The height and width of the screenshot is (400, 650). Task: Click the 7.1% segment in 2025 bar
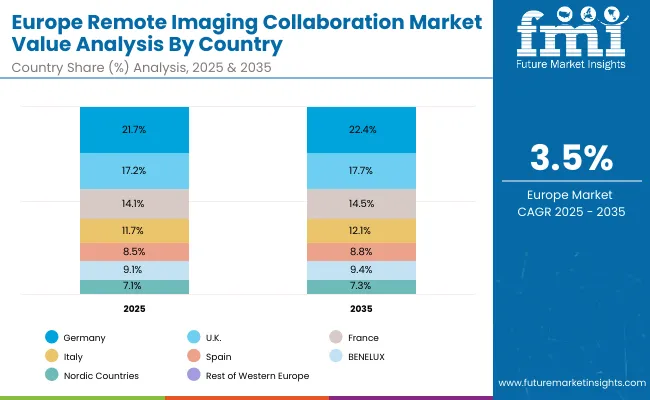(x=134, y=287)
